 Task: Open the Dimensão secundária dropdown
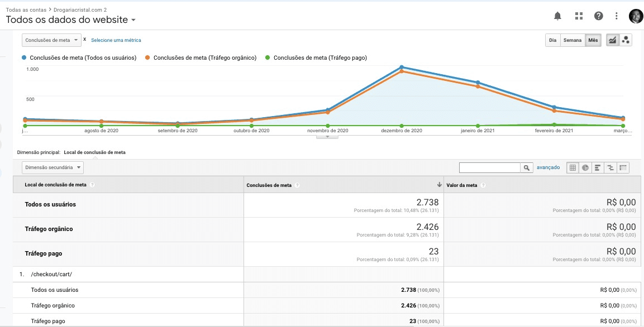(x=53, y=167)
